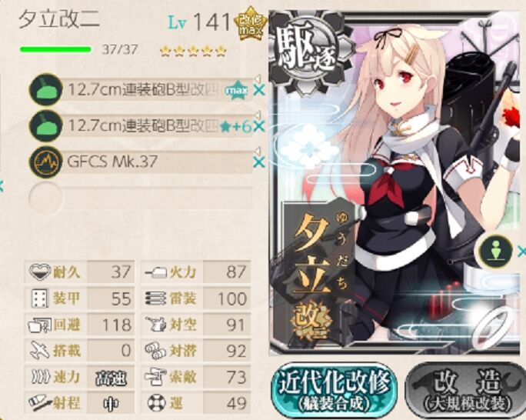Screen dimensions: 526x420
Task: Click the ★+6 improvement level marker
Action: pyautogui.click(x=236, y=127)
